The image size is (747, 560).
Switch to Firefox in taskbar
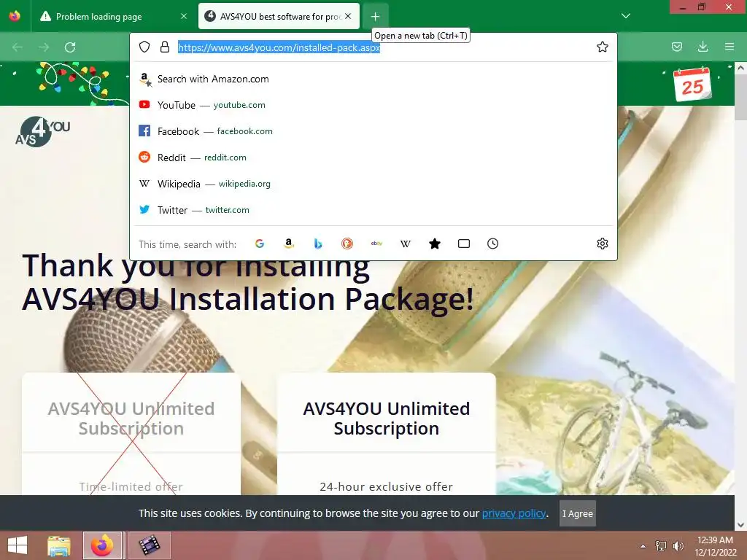click(102, 545)
